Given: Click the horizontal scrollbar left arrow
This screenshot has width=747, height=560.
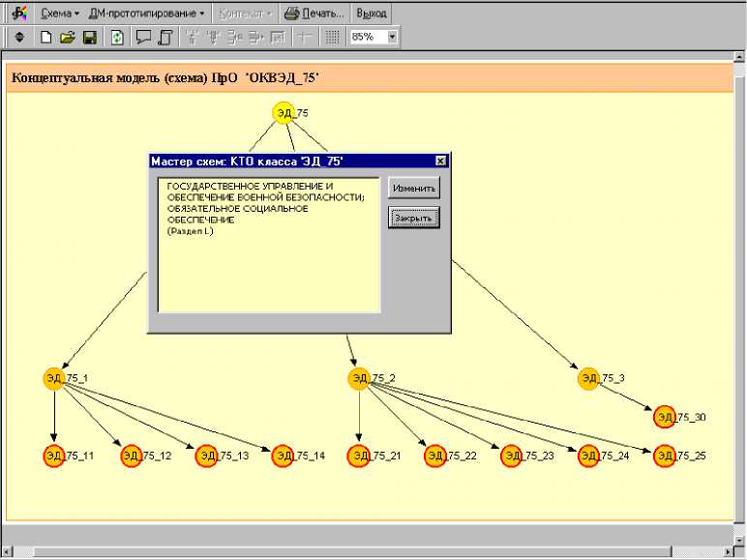Looking at the screenshot, I should click(x=6, y=552).
